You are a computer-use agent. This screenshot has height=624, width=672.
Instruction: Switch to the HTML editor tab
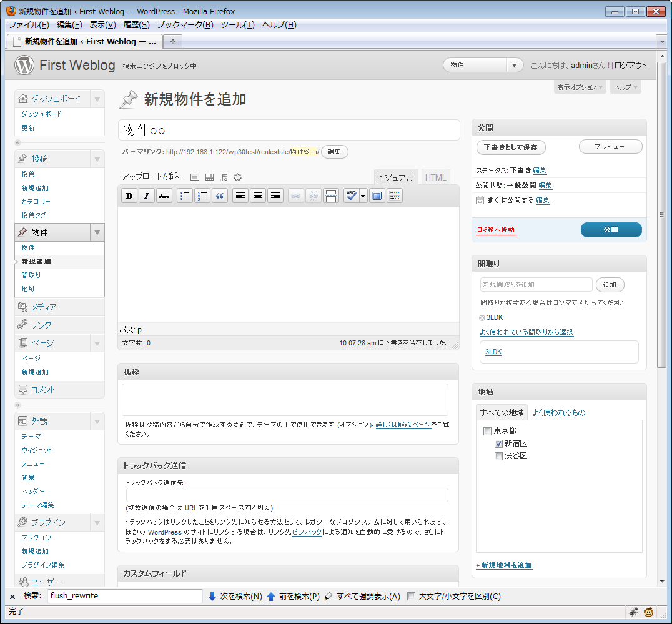(x=435, y=177)
